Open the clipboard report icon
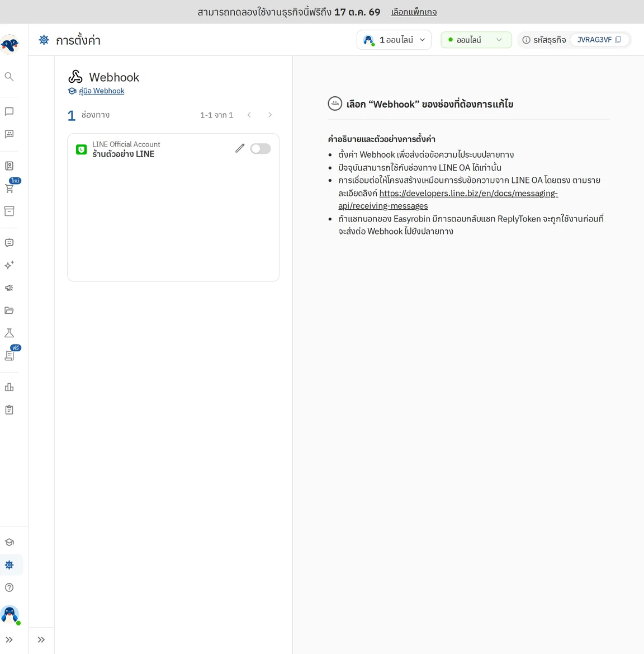Image resolution: width=644 pixels, height=654 pixels. click(9, 410)
